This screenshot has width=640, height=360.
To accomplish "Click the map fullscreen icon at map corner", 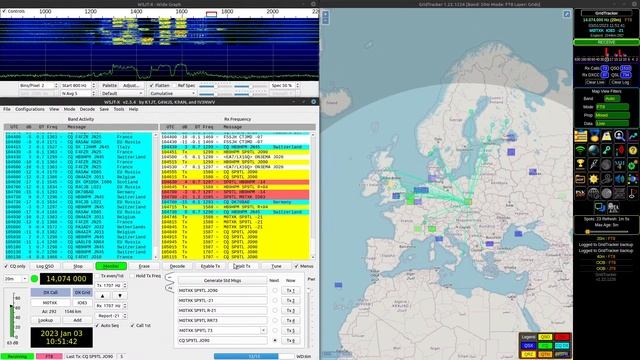I will coord(567,14).
